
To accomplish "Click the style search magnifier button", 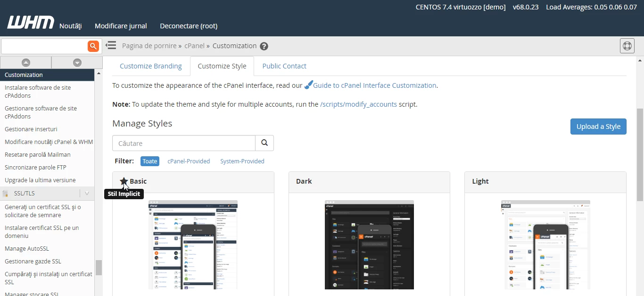I will pos(264,143).
